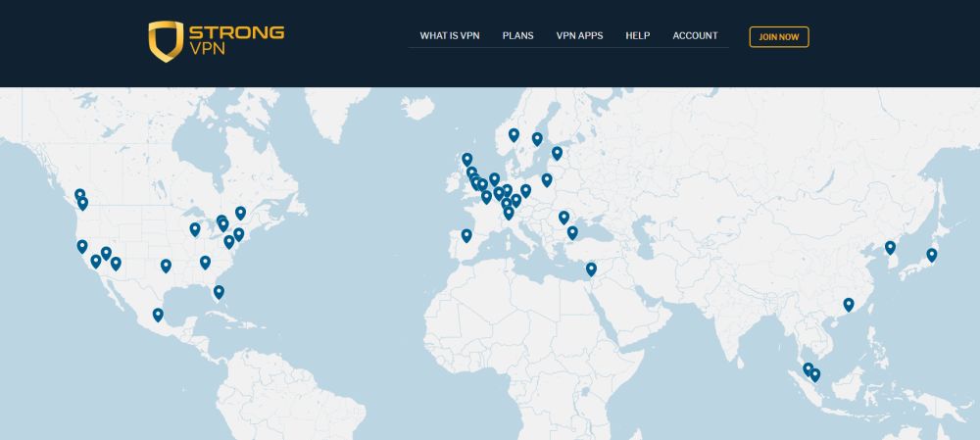Select the San Francisco server pin
The height and width of the screenshot is (440, 980).
click(82, 247)
